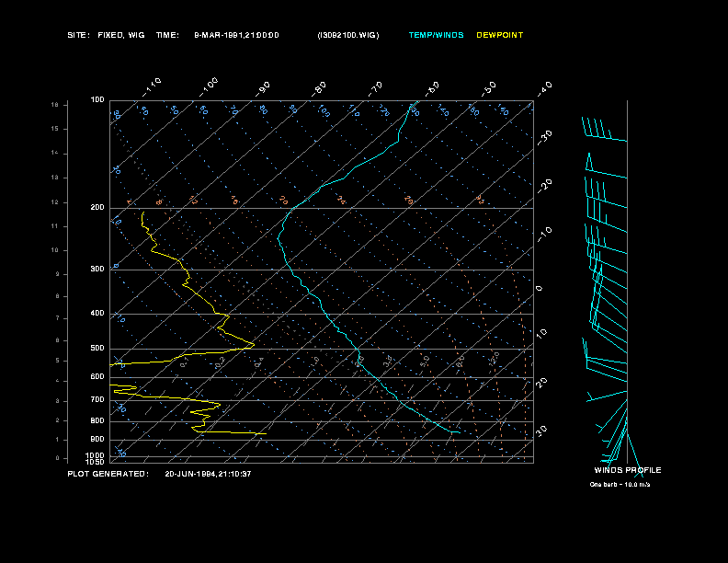Select the 12 km height scale tick
The width and height of the screenshot is (728, 563).
click(x=55, y=202)
